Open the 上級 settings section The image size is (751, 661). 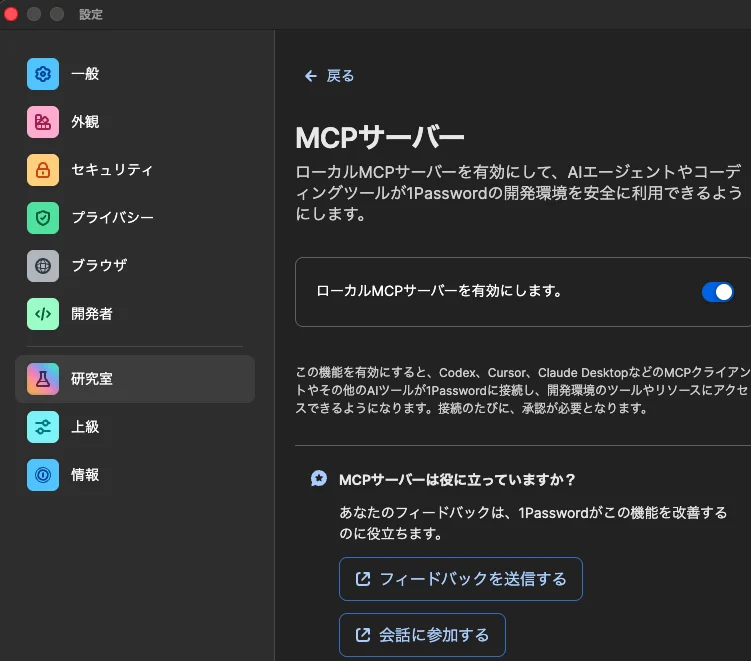135,427
